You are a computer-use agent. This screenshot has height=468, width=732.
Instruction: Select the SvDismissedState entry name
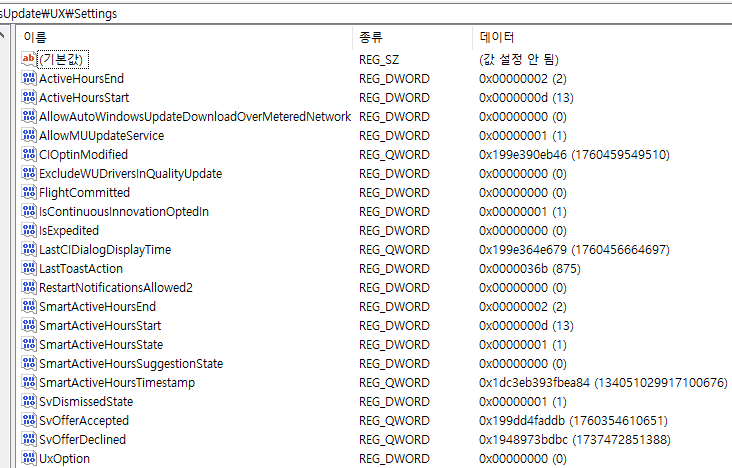86,402
